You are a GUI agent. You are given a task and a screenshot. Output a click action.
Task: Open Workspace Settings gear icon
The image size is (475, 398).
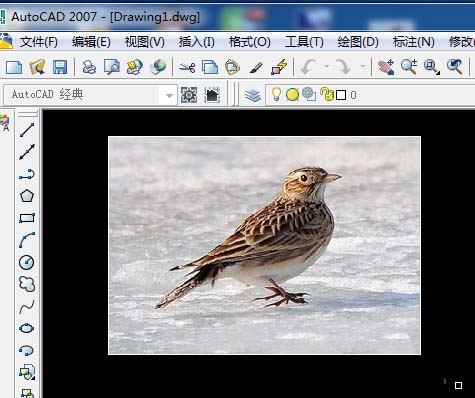point(189,95)
